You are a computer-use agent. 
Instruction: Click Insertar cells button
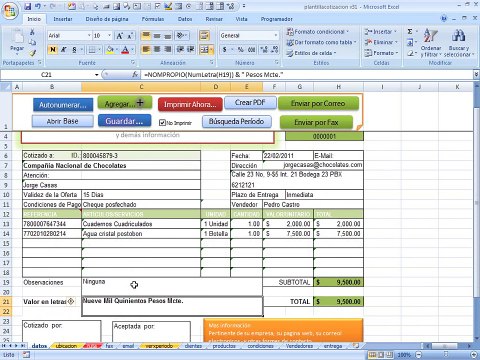click(381, 32)
